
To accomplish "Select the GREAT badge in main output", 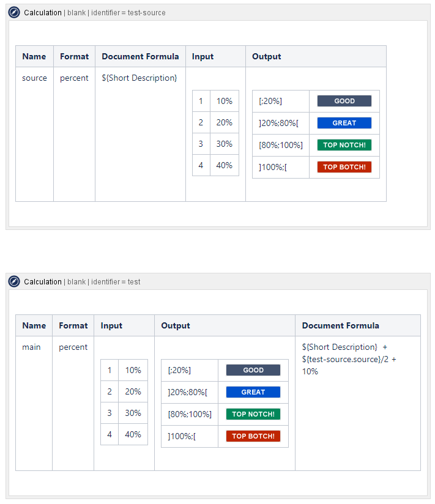I will pyautogui.click(x=253, y=392).
